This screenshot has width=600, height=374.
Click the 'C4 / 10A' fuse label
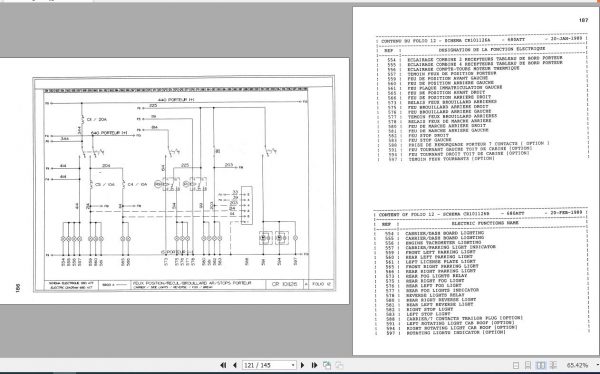tap(137, 185)
